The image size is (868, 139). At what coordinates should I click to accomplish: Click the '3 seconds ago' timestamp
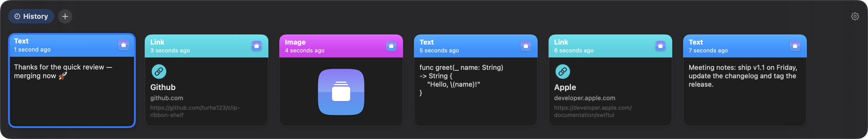pos(170,50)
